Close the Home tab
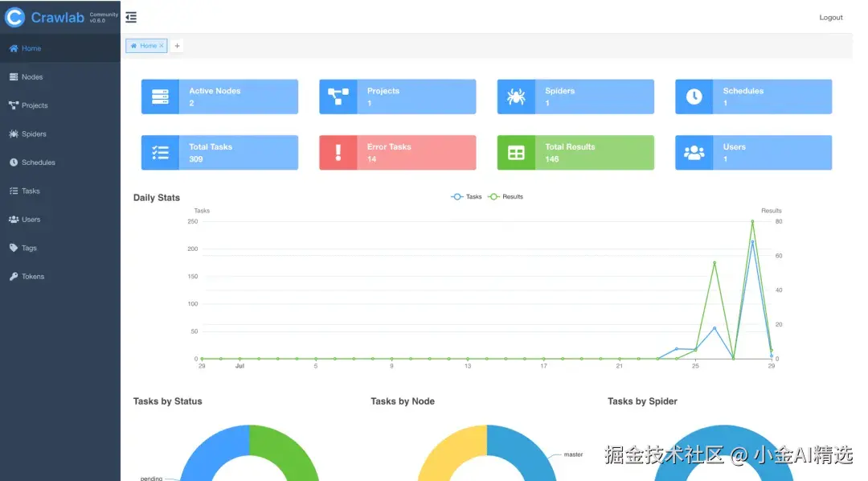 [x=162, y=46]
